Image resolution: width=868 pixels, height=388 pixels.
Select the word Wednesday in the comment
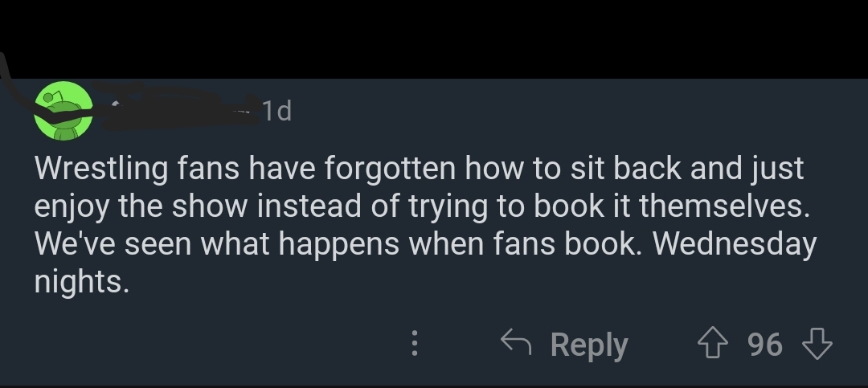point(735,245)
